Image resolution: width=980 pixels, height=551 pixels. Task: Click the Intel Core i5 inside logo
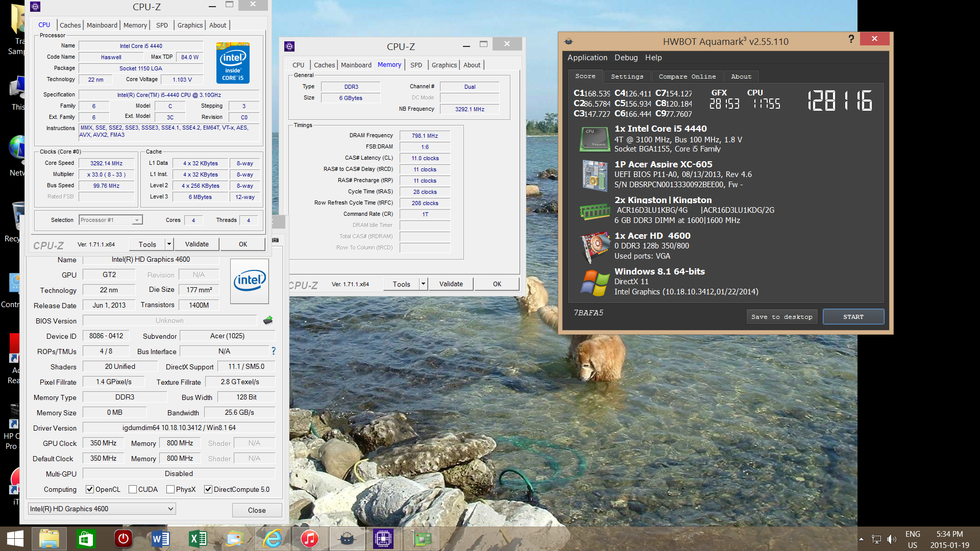[233, 63]
